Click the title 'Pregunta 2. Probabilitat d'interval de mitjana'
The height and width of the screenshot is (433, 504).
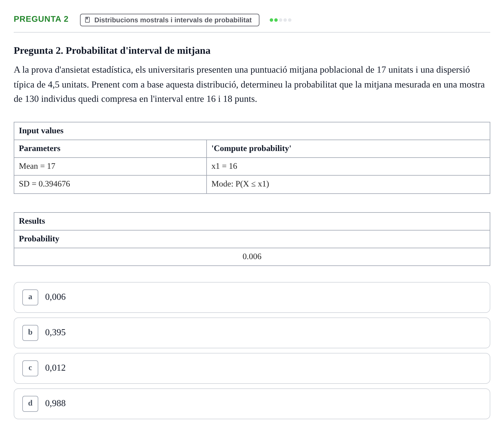tap(112, 51)
